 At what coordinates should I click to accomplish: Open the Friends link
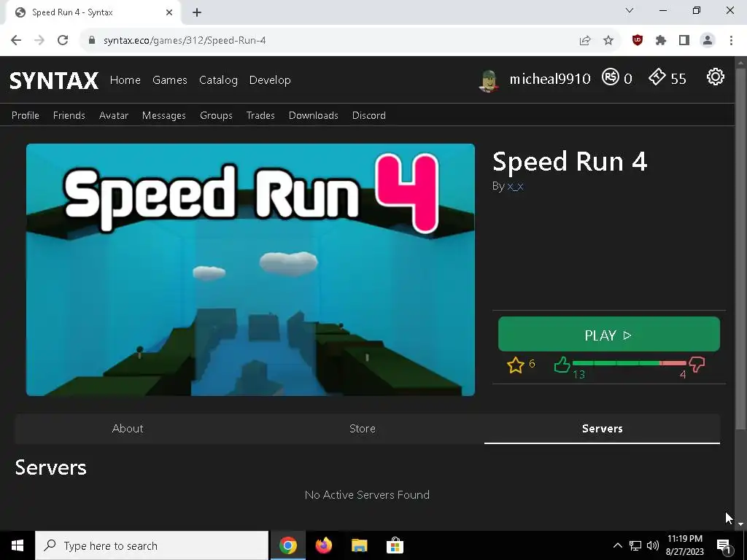click(69, 115)
